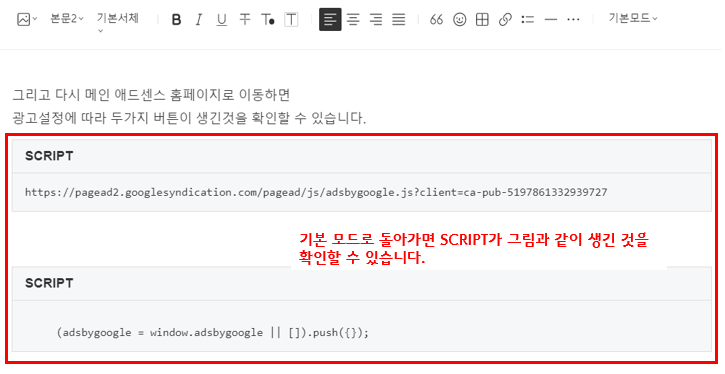This screenshot has height=374, width=725.
Task: Place cursor in line '광고설정에 따라 두가지'
Action: (x=189, y=118)
